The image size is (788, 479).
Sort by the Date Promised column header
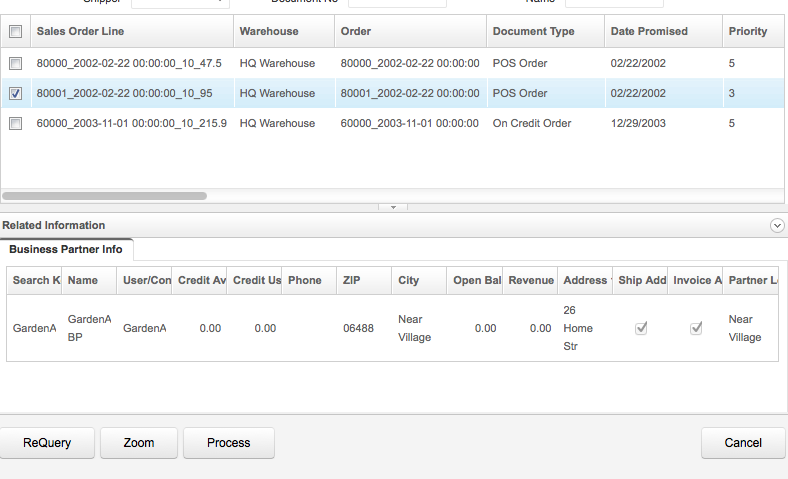point(649,32)
